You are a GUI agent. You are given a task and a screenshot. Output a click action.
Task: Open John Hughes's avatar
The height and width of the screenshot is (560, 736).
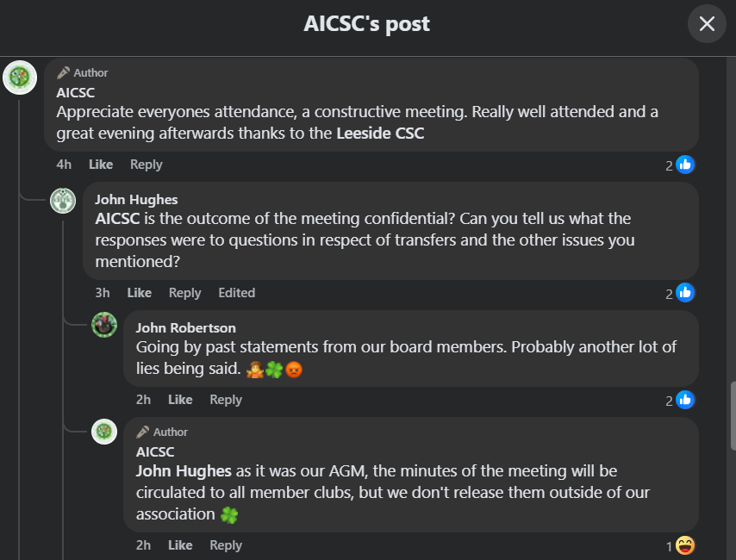(x=63, y=201)
